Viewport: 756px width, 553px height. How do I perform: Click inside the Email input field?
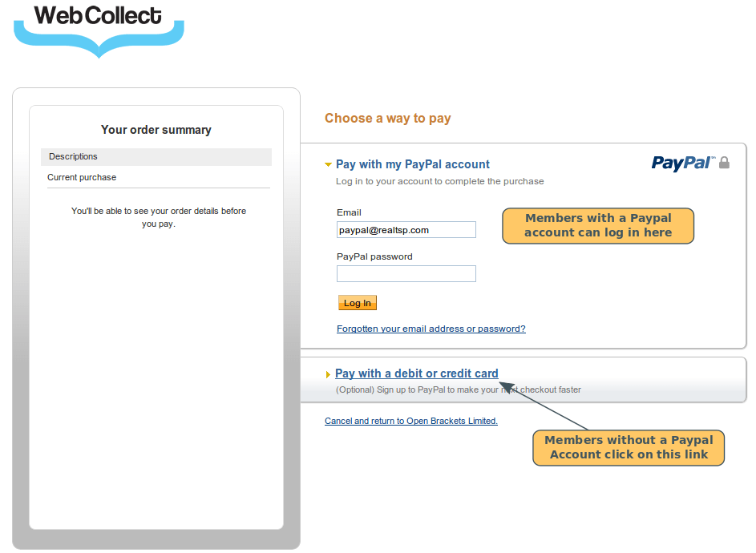click(x=406, y=229)
